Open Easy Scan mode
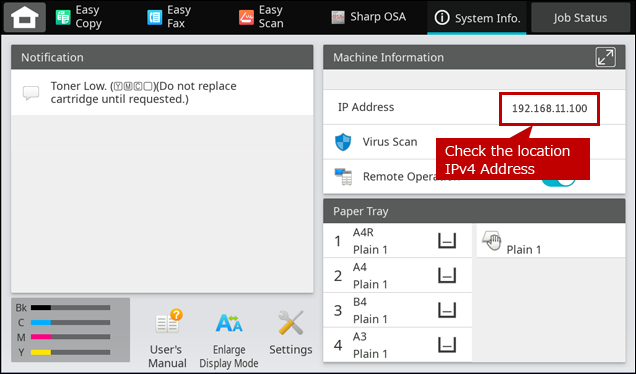The height and width of the screenshot is (374, 636). point(261,17)
